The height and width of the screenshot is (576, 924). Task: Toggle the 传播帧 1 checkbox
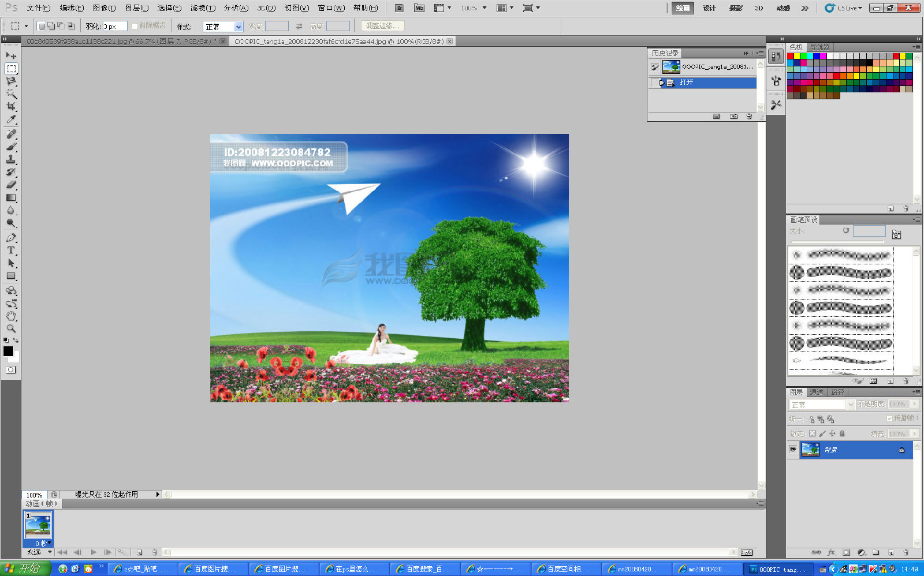point(889,418)
